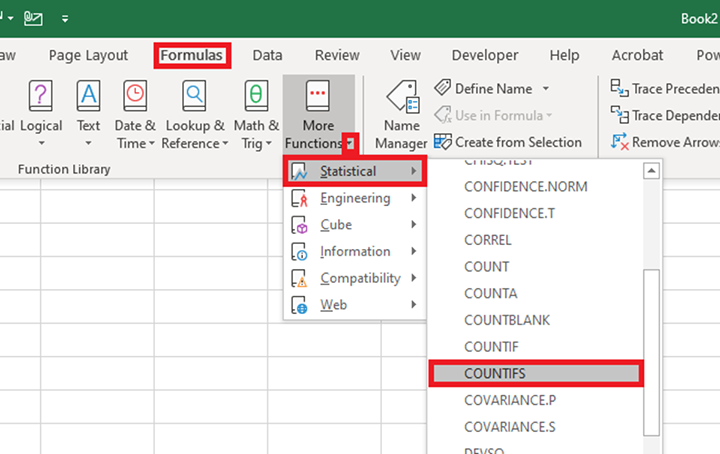Click the More Functions button

(318, 112)
